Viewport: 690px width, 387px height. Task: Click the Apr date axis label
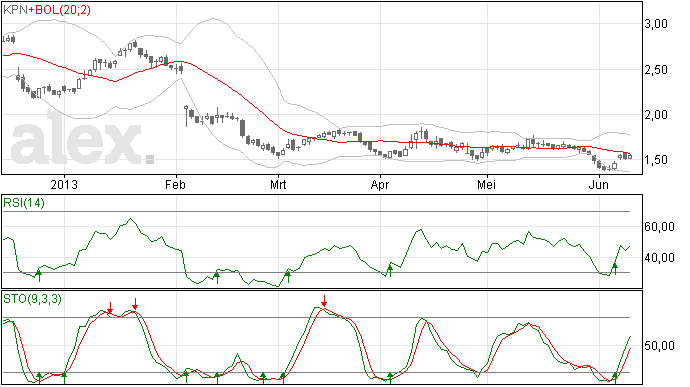click(x=380, y=185)
